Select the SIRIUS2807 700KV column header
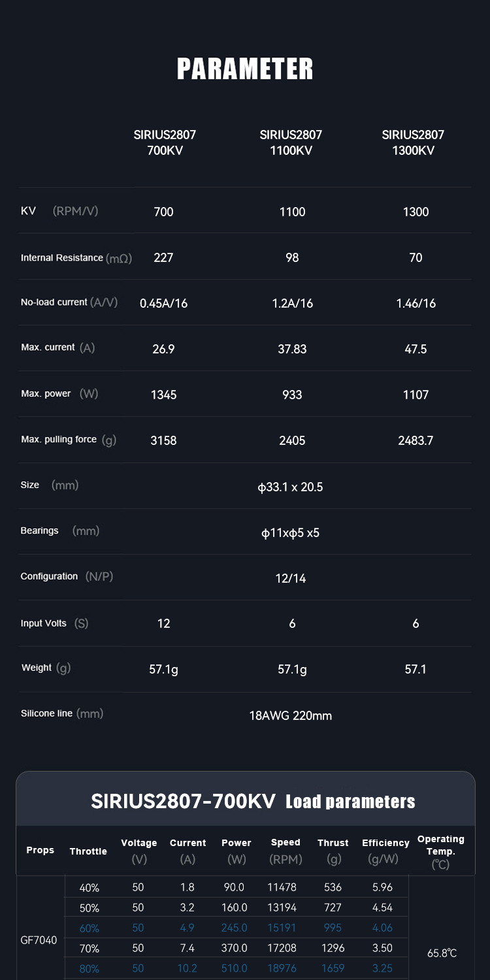490x980 pixels. tap(165, 142)
